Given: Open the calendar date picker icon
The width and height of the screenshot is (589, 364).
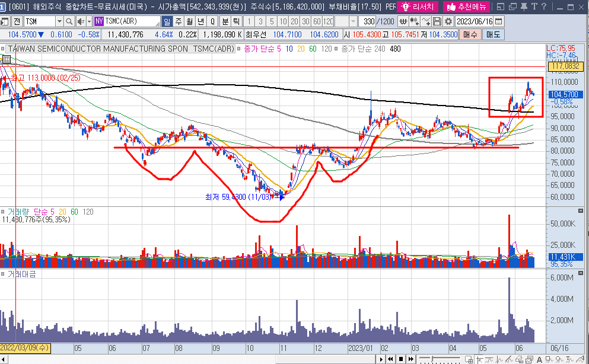Looking at the screenshot, I should (x=498, y=21).
